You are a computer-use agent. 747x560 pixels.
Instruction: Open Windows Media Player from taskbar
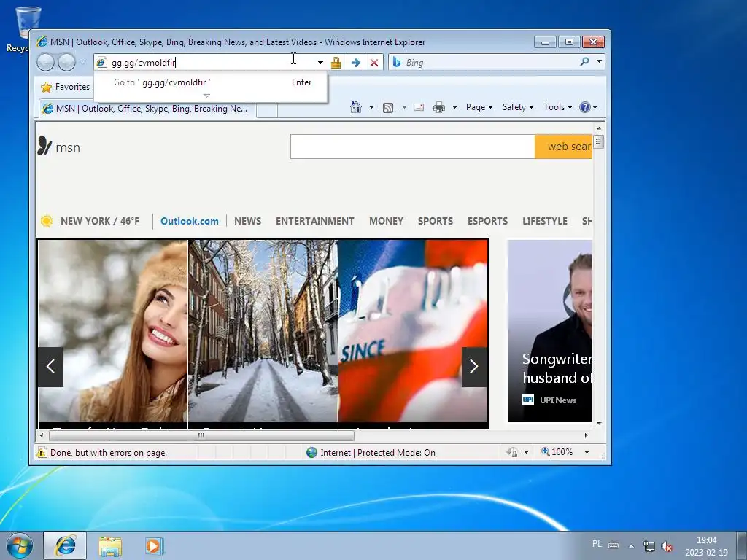pyautogui.click(x=154, y=545)
